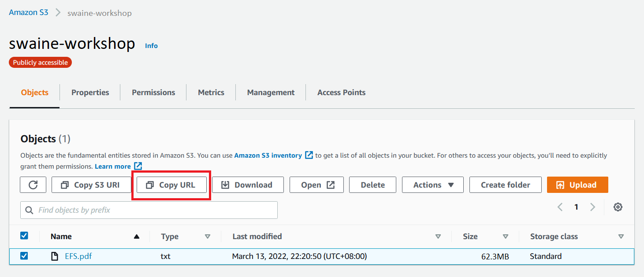Click the Find objects by prefix field
Screen dimensions: 644x277
pyautogui.click(x=149, y=210)
